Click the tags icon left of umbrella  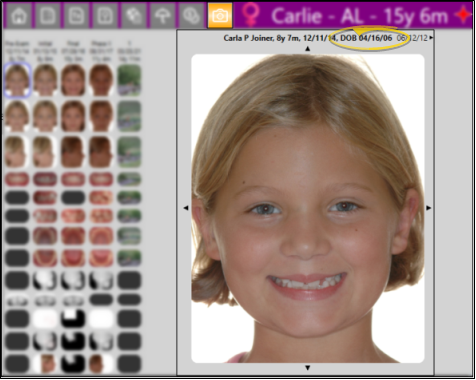pyautogui.click(x=134, y=15)
